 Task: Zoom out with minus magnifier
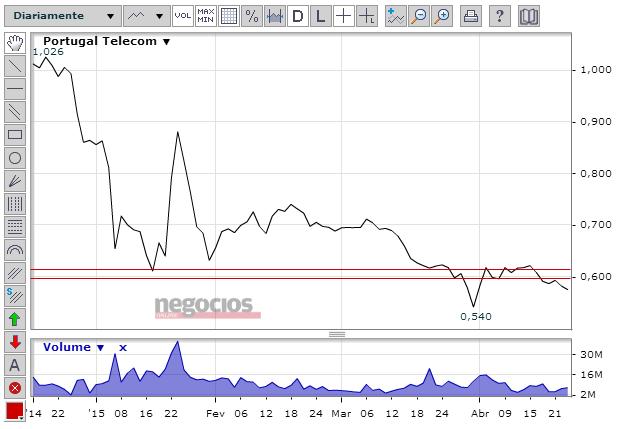(419, 16)
